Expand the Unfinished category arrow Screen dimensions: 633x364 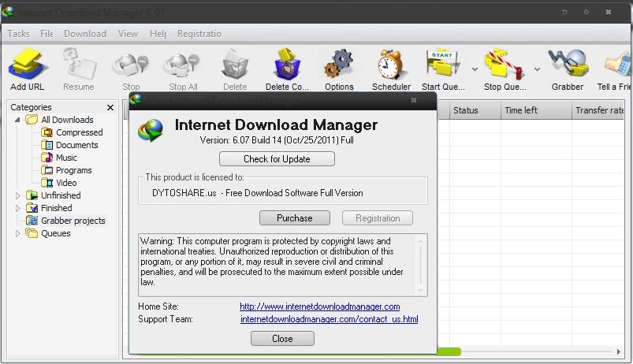[17, 195]
